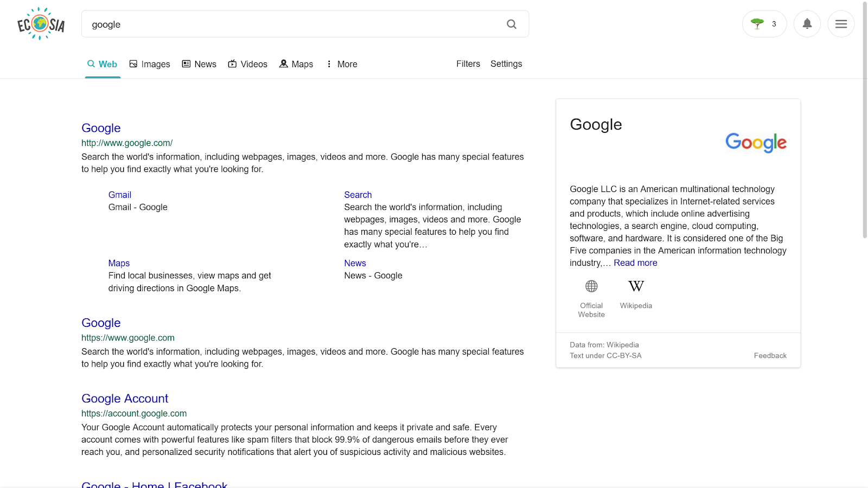
Task: Click the 'Text under CC-BY-SA' text
Action: pos(605,356)
